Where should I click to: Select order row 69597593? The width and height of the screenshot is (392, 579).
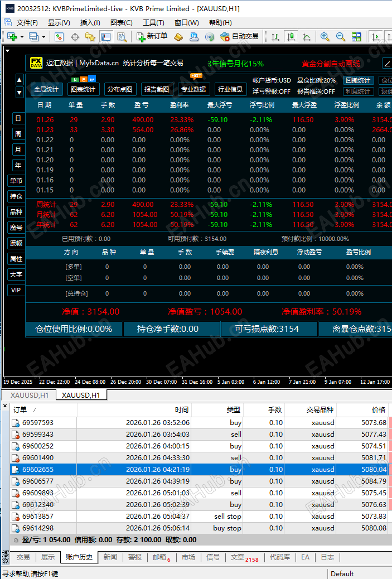click(x=199, y=422)
